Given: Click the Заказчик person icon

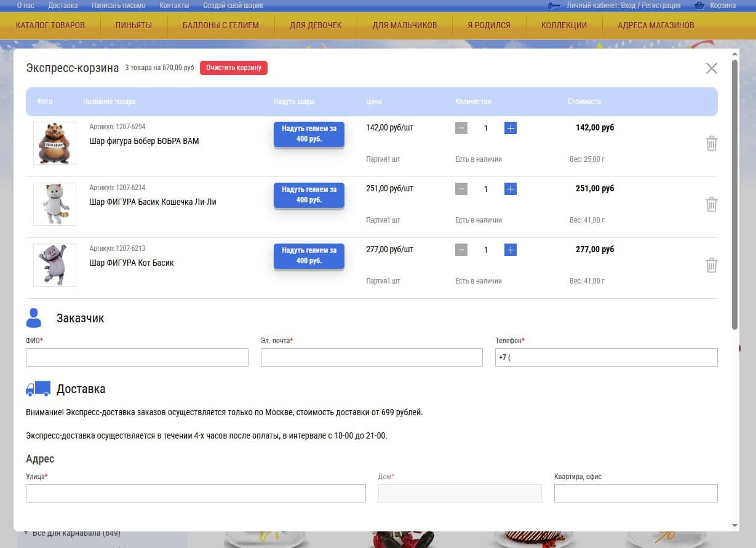Looking at the screenshot, I should click(34, 318).
